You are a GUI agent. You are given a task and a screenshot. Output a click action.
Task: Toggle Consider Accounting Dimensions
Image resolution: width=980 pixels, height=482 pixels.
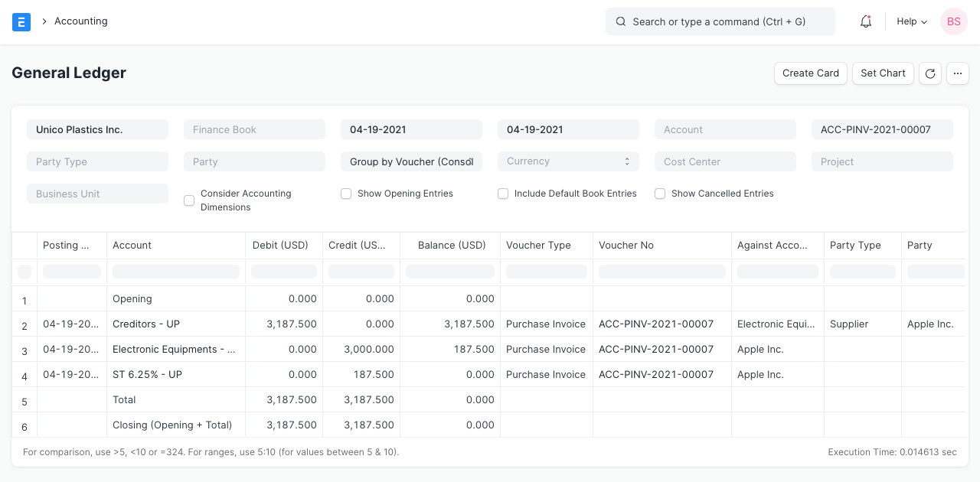(x=189, y=200)
